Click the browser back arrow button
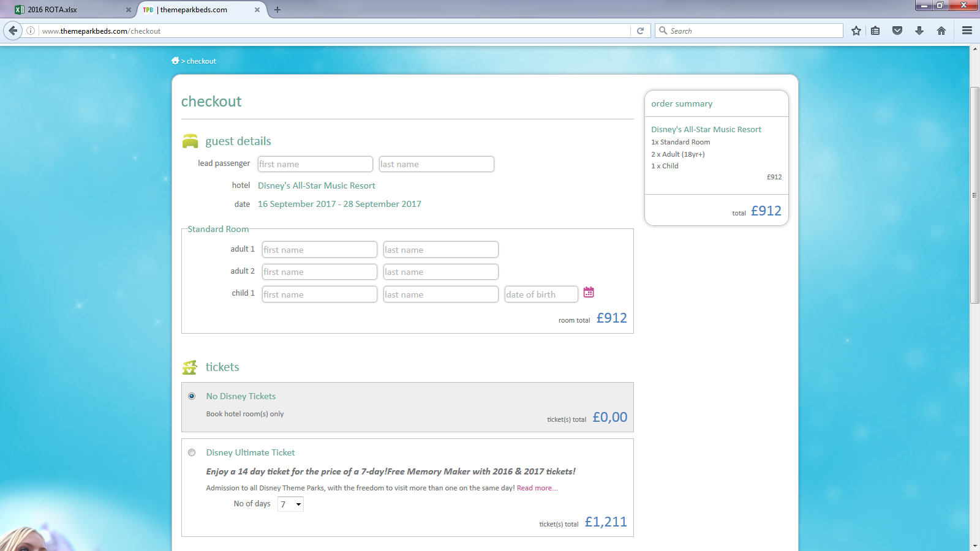The width and height of the screenshot is (980, 551). click(x=13, y=31)
